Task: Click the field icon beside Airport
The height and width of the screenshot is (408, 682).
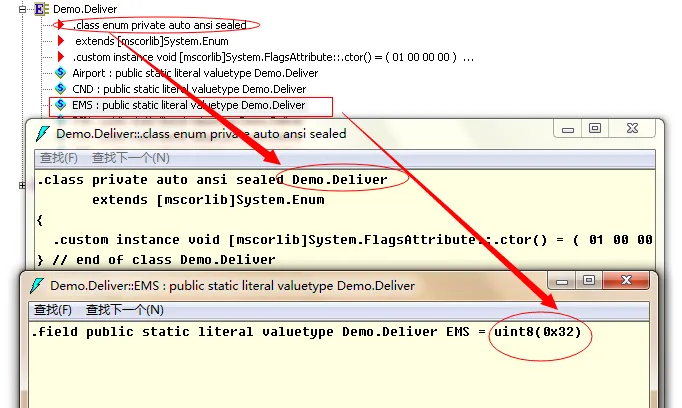Action: click(60, 73)
